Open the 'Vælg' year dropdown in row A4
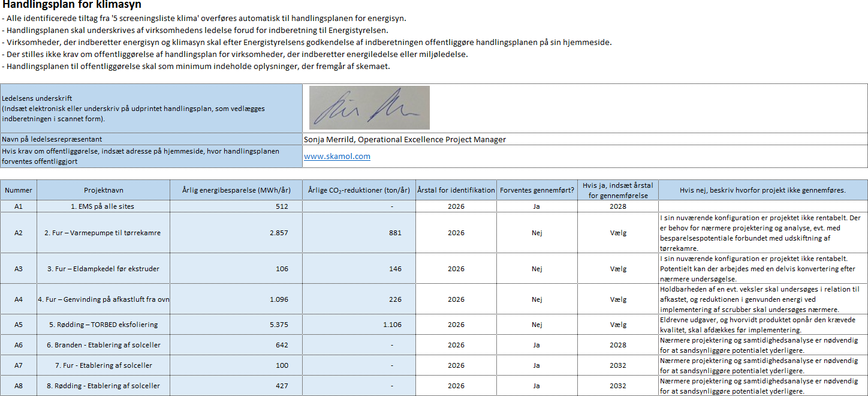 pos(618,299)
